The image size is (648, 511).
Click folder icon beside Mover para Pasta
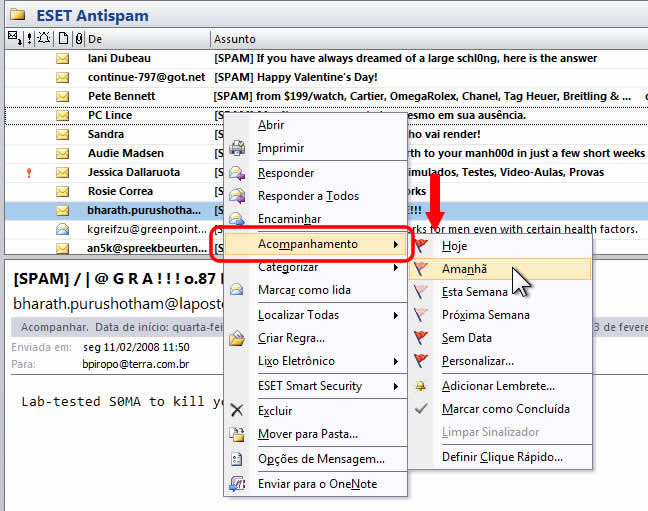click(x=237, y=434)
